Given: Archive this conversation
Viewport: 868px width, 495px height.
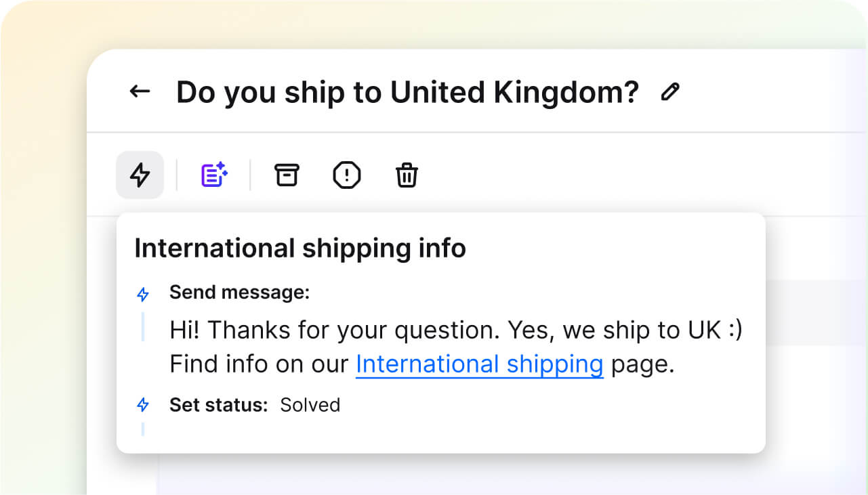Looking at the screenshot, I should [x=286, y=175].
